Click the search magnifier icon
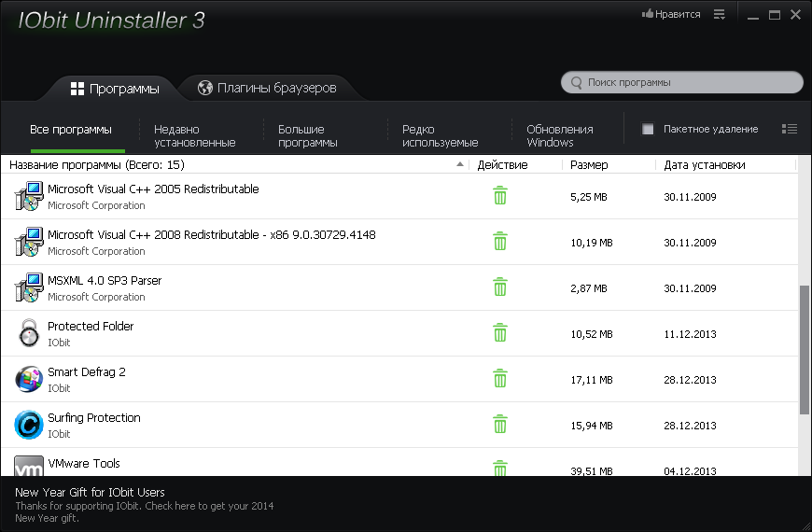The width and height of the screenshot is (812, 532). click(x=577, y=82)
